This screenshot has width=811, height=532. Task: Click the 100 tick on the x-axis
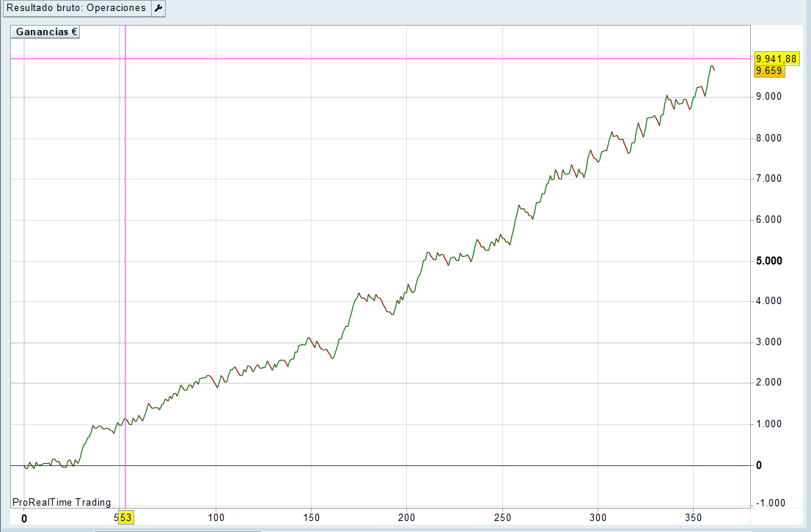(x=216, y=517)
